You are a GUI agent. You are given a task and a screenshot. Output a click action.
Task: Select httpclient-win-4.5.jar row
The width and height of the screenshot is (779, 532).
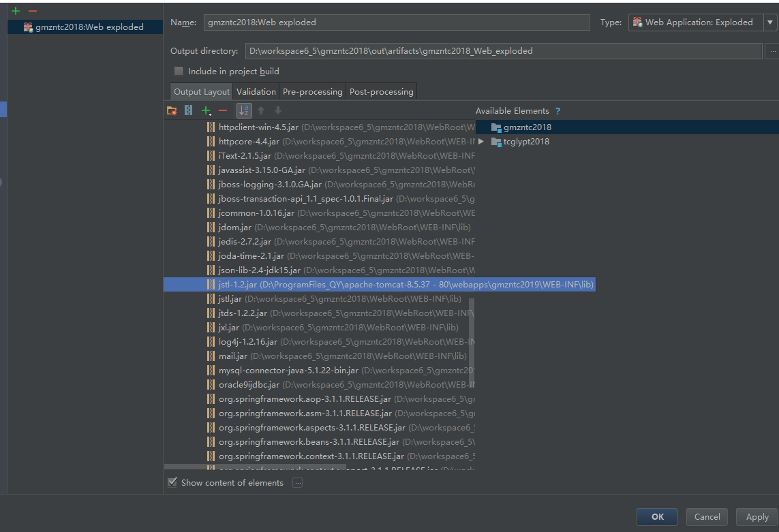[x=320, y=127]
